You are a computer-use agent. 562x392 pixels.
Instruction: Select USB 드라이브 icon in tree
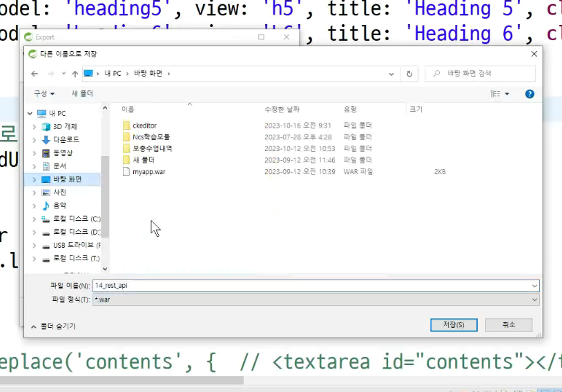[46, 246]
